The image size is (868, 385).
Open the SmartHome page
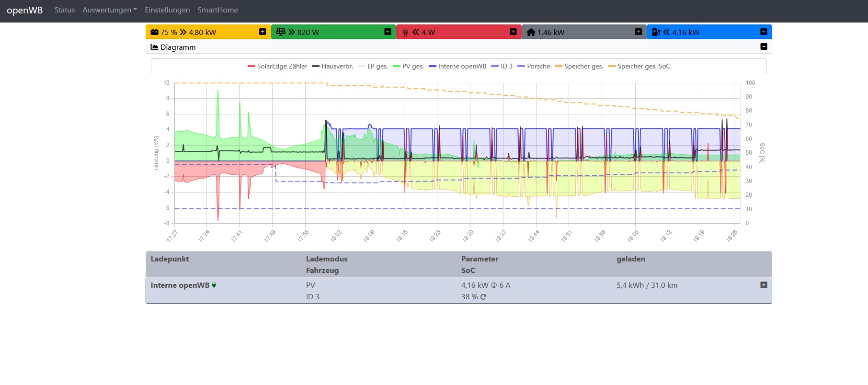coord(217,10)
